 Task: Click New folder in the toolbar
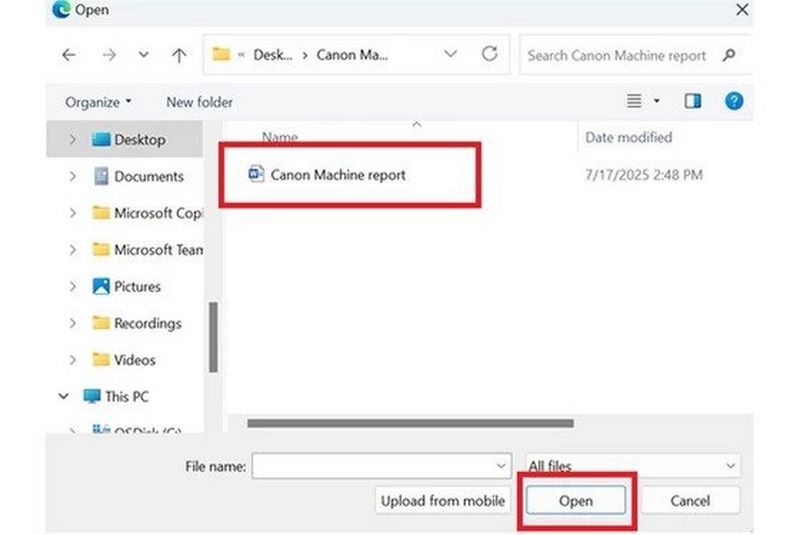(199, 102)
